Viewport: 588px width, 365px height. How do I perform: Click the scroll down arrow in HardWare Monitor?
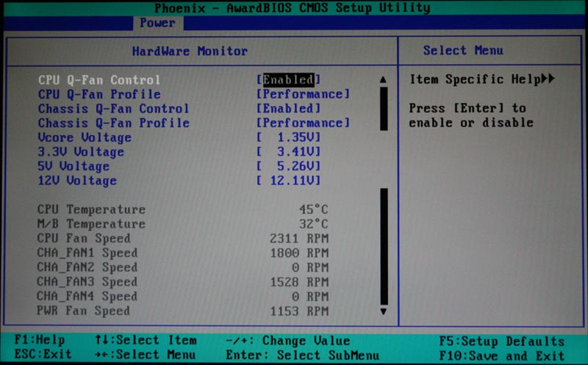coord(383,311)
